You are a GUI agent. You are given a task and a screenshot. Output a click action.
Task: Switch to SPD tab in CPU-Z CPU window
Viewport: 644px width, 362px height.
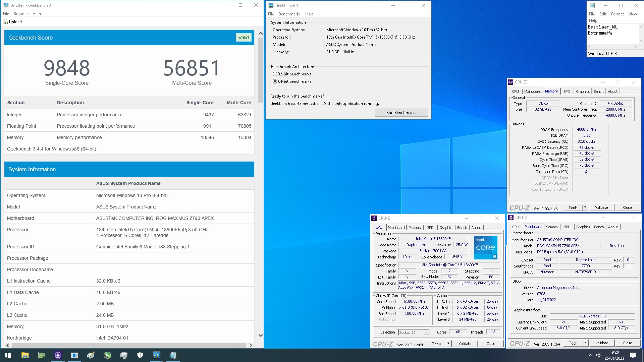(430, 228)
